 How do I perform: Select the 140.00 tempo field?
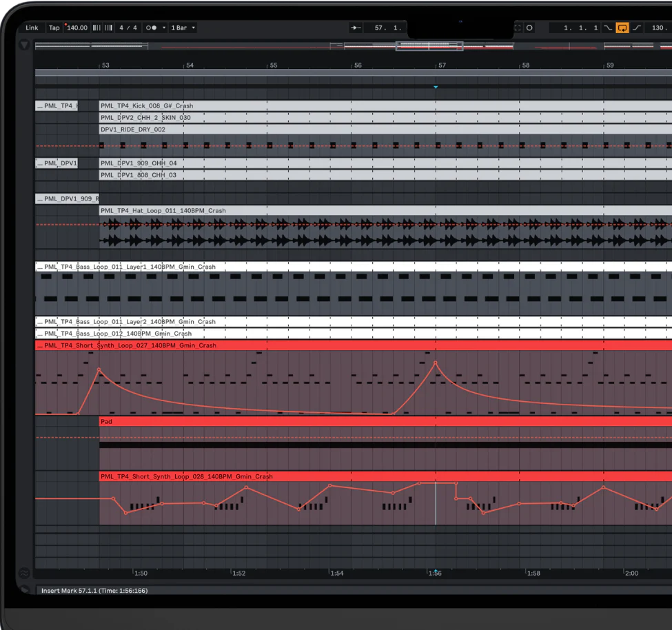(77, 28)
